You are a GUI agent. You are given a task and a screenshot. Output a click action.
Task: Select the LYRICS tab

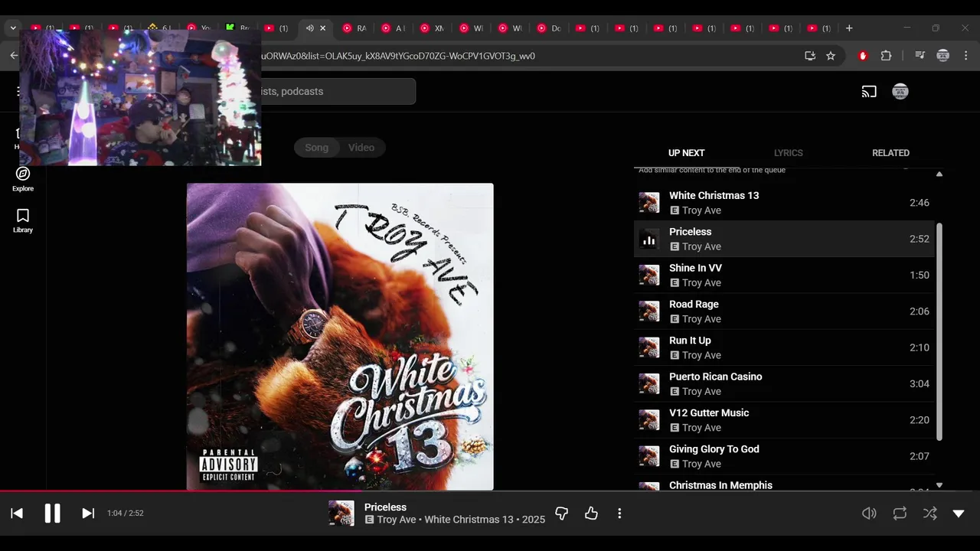click(x=788, y=153)
